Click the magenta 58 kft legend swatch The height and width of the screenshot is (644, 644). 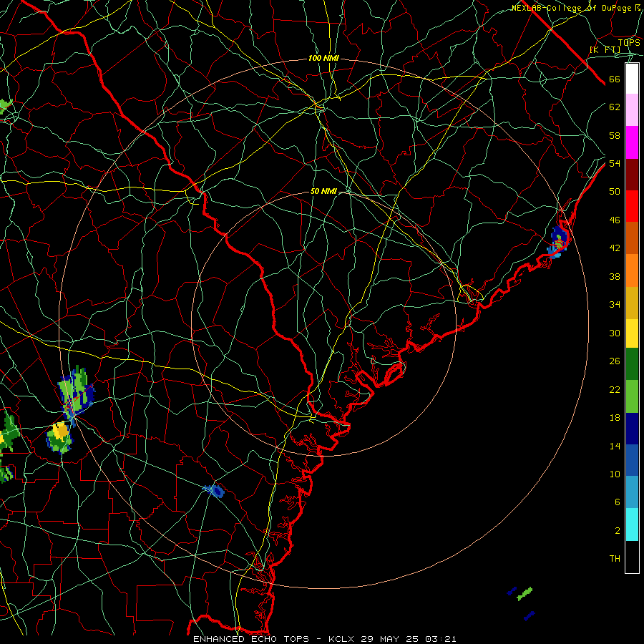click(x=632, y=142)
